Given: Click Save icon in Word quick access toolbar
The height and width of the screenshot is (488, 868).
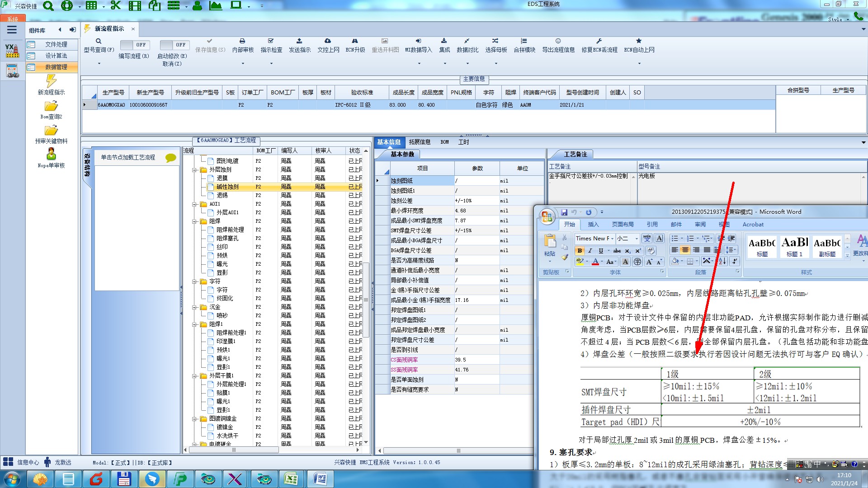Looking at the screenshot, I should coord(564,212).
